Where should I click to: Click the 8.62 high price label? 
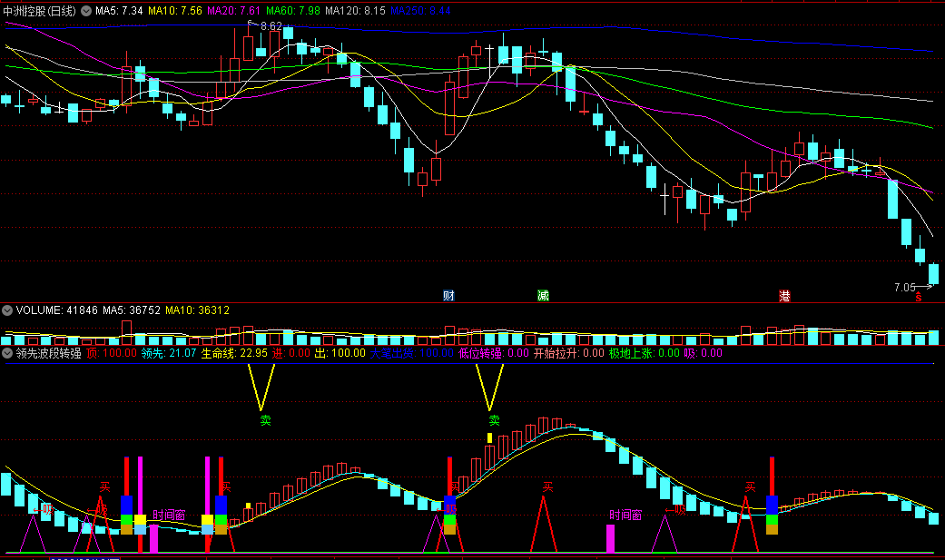[271, 26]
